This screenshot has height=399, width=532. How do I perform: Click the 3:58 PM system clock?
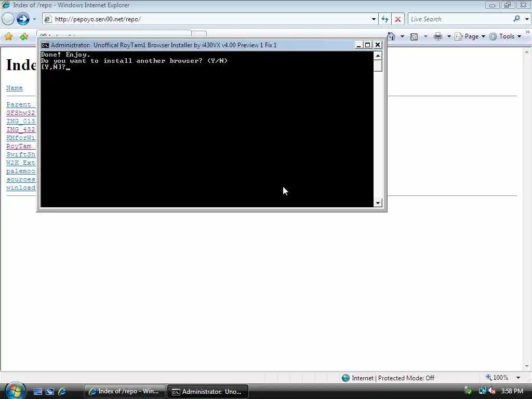click(x=512, y=391)
